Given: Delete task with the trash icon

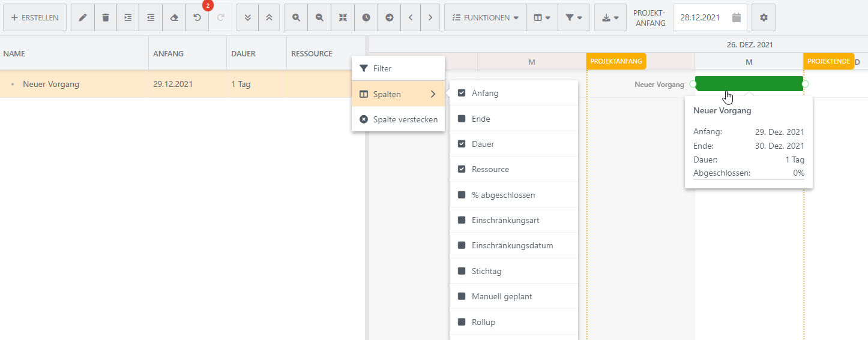Looking at the screenshot, I should pyautogui.click(x=106, y=17).
